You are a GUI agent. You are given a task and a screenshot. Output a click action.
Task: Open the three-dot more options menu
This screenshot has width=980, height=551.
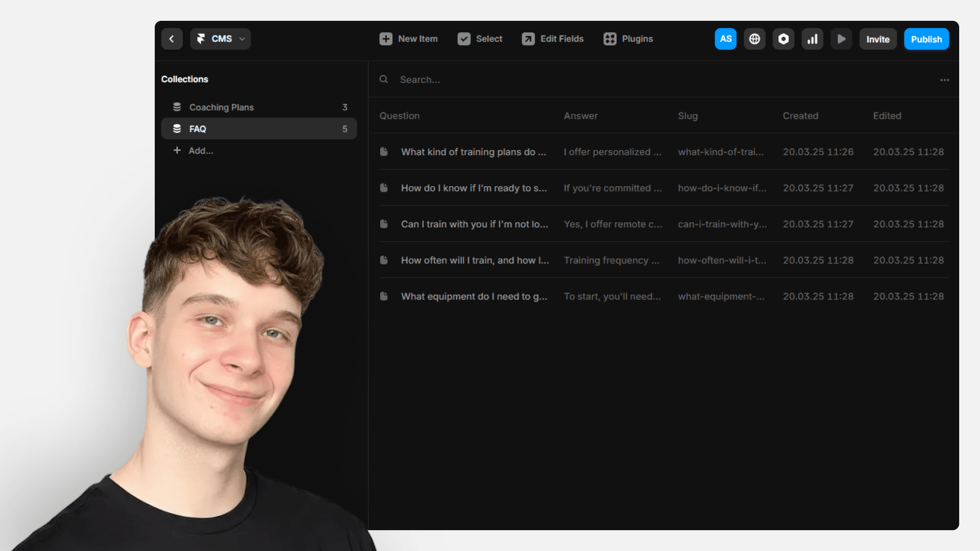tap(944, 80)
